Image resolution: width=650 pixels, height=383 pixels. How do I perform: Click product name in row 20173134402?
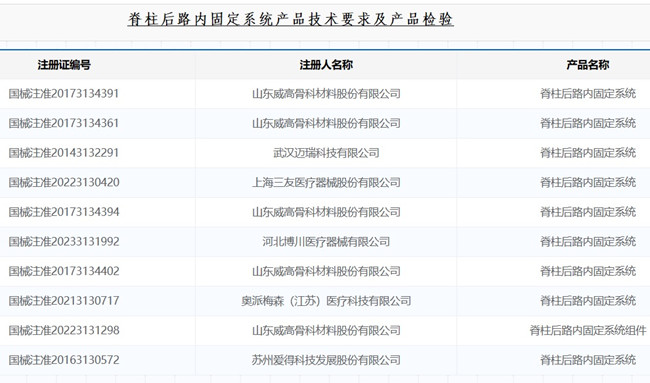click(x=588, y=271)
